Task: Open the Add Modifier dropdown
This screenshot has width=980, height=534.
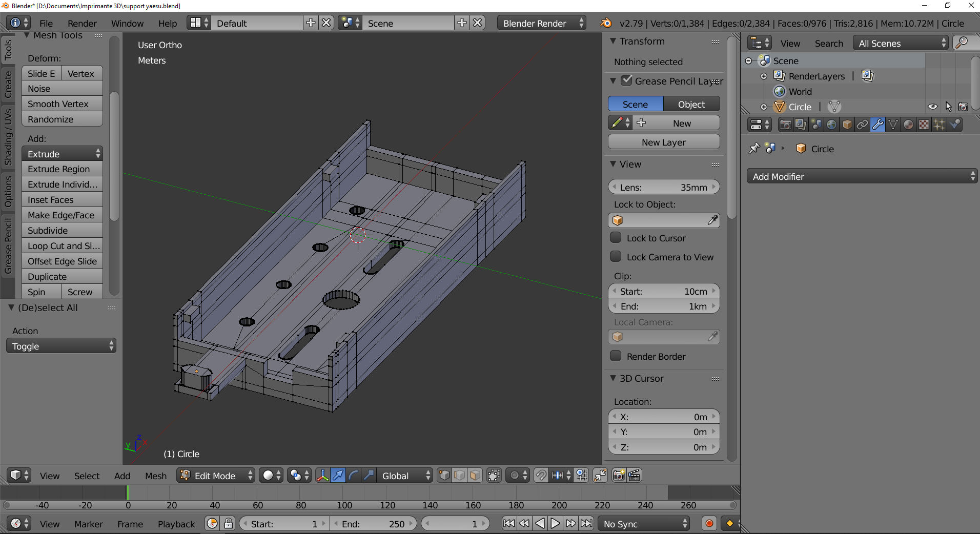Action: click(x=862, y=176)
